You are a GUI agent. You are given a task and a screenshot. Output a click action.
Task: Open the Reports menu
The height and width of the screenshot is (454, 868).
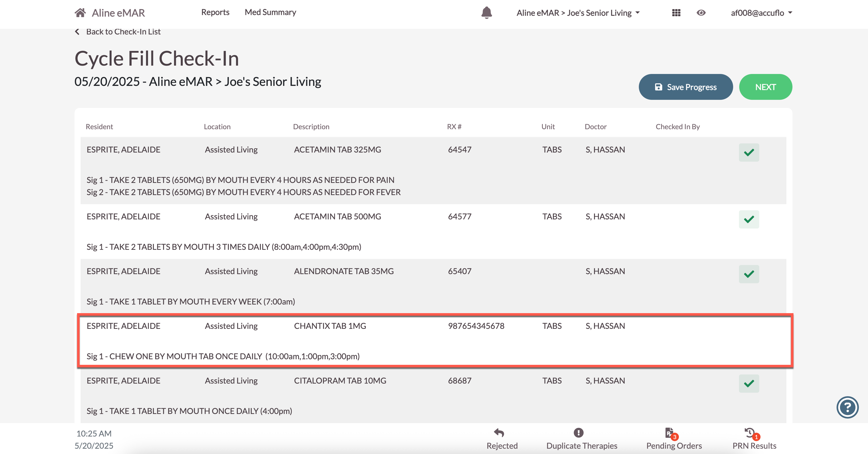[x=215, y=12]
